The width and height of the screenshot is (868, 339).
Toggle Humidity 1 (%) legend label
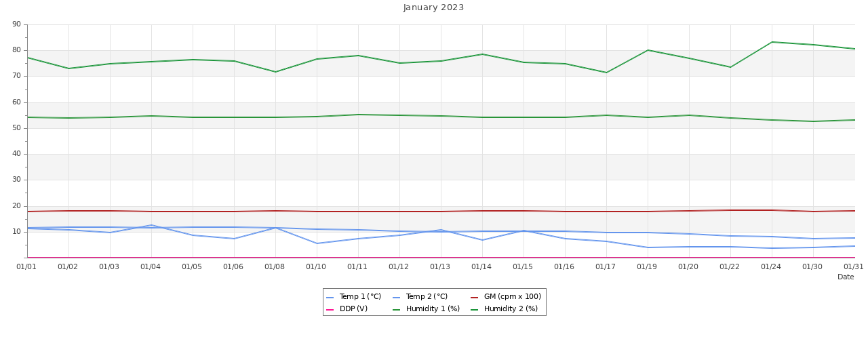click(433, 309)
